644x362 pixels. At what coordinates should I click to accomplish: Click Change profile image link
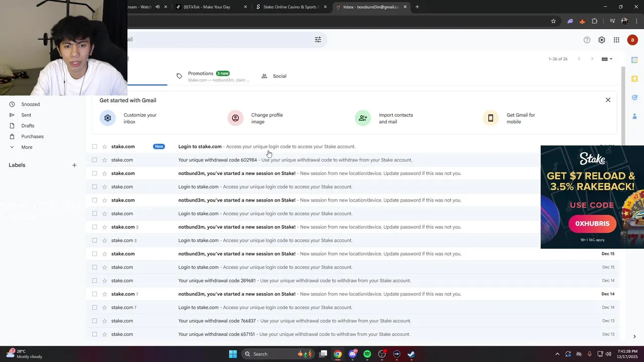[267, 118]
